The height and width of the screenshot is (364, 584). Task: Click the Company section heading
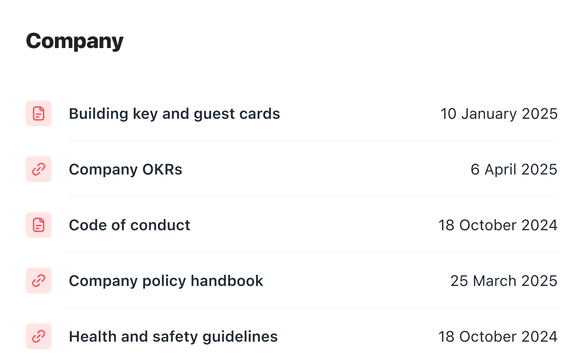pyautogui.click(x=74, y=41)
